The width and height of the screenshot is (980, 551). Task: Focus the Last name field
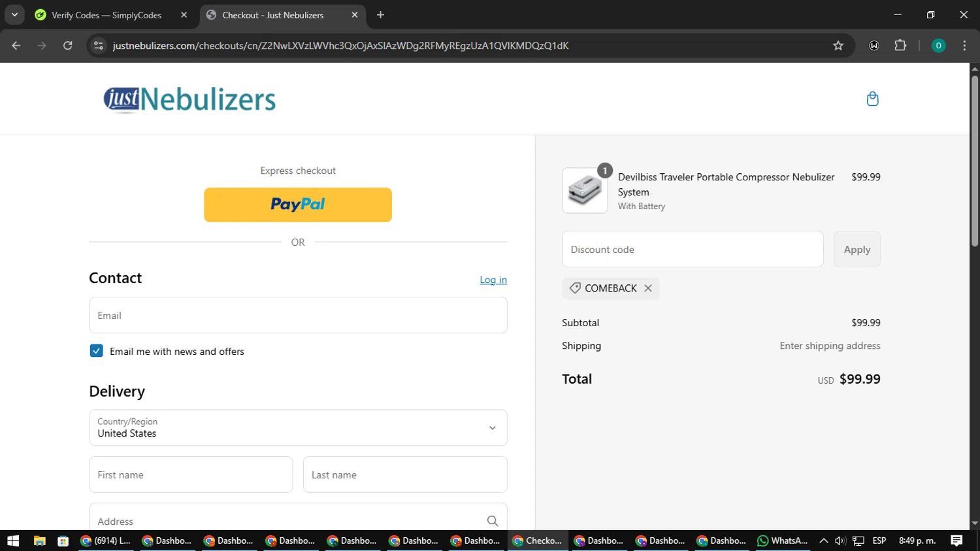[405, 475]
